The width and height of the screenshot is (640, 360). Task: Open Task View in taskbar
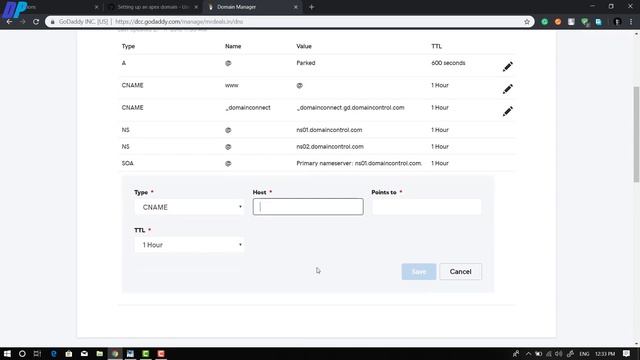pyautogui.click(x=37, y=353)
